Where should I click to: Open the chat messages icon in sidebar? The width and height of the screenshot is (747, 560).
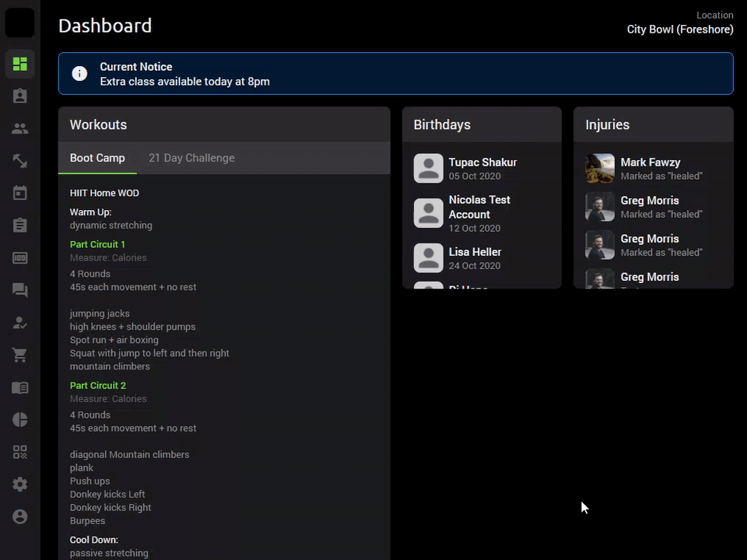20,290
